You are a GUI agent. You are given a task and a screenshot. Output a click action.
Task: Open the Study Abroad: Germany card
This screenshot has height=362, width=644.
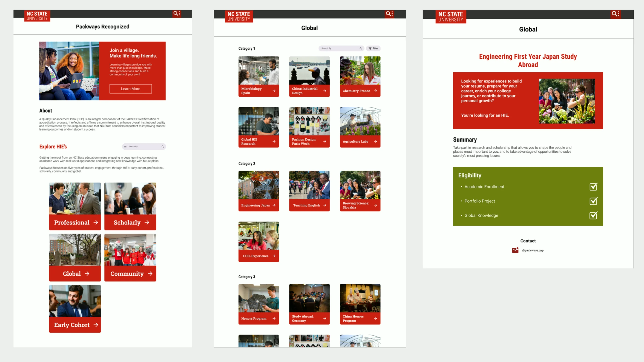point(309,304)
